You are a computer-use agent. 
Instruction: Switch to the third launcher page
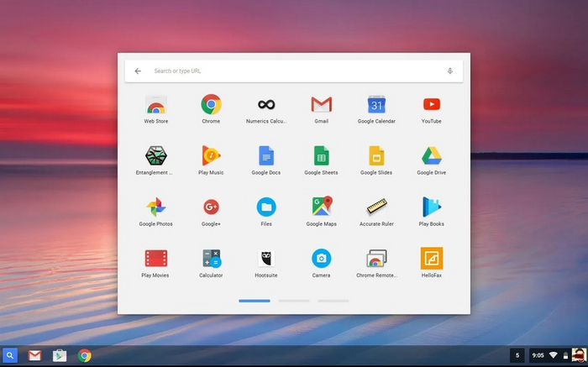pyautogui.click(x=333, y=301)
